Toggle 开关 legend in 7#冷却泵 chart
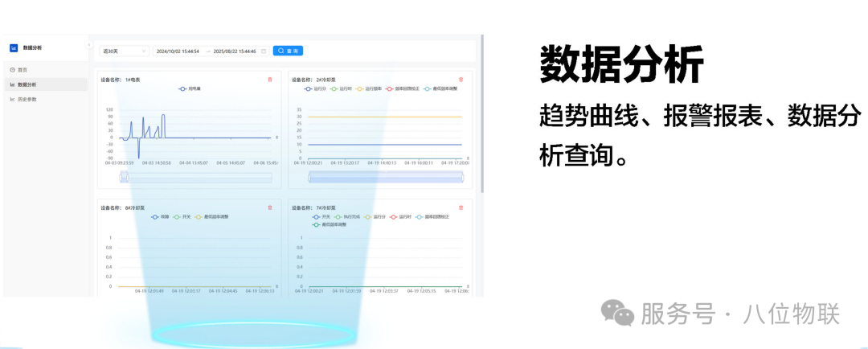Image resolution: width=868 pixels, height=349 pixels. (x=321, y=216)
